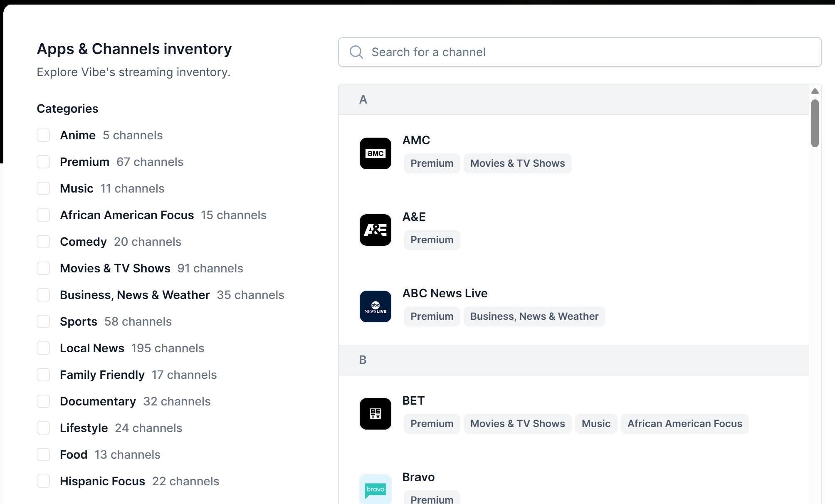The height and width of the screenshot is (504, 835).
Task: Enable the Sports category filter checkbox
Action: (43, 321)
